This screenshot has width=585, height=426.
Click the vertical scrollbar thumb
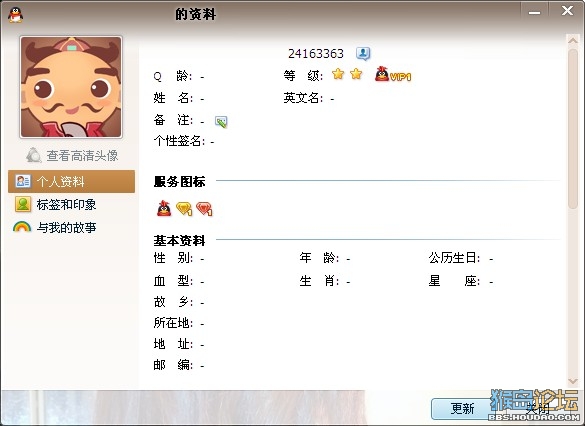click(x=573, y=129)
